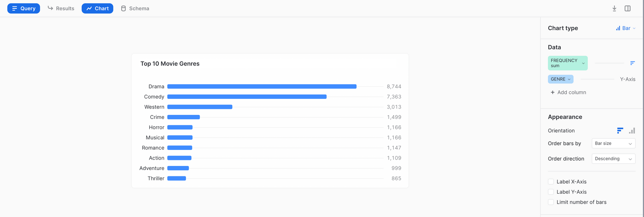Open the Bar chart type dropdown
Screen dimensions: 644x217
click(625, 28)
